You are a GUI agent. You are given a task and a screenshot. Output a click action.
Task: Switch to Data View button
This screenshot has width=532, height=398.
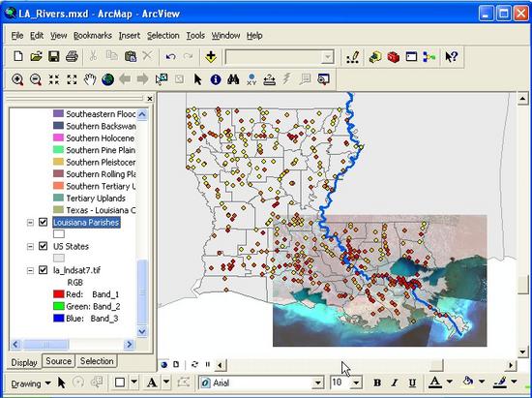164,364
